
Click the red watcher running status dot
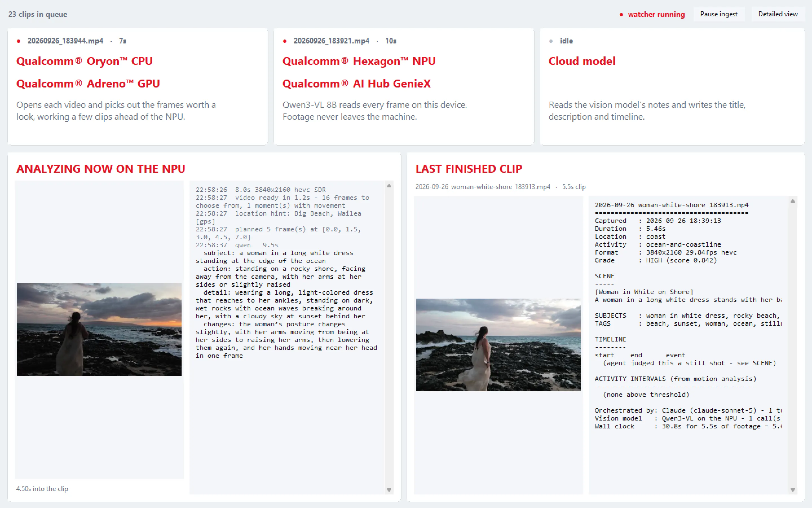coord(621,14)
